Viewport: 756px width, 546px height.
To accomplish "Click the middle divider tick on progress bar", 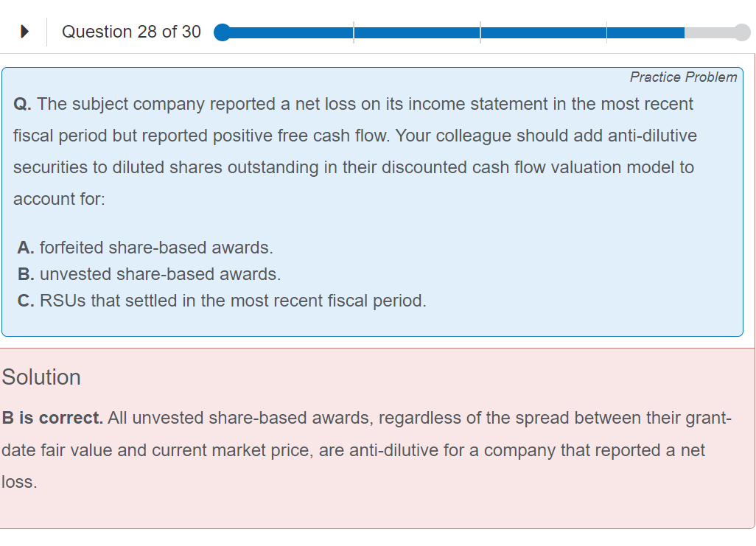I will [480, 32].
